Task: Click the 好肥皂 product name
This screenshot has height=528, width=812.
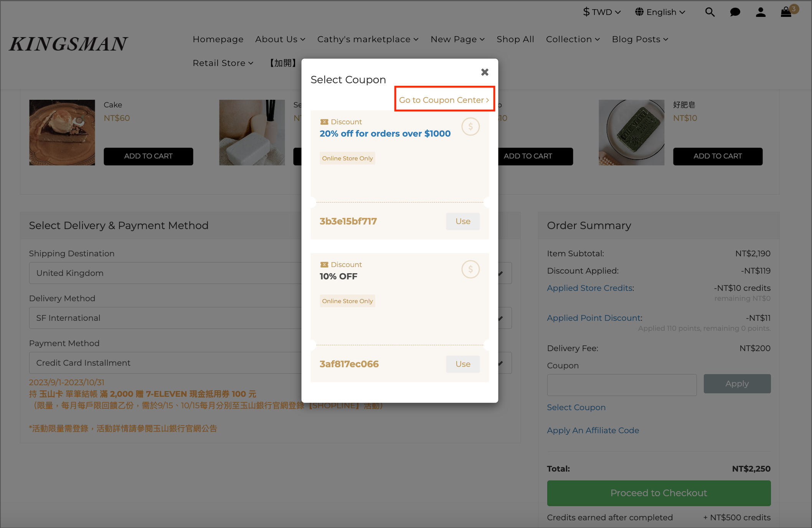Action: click(684, 105)
